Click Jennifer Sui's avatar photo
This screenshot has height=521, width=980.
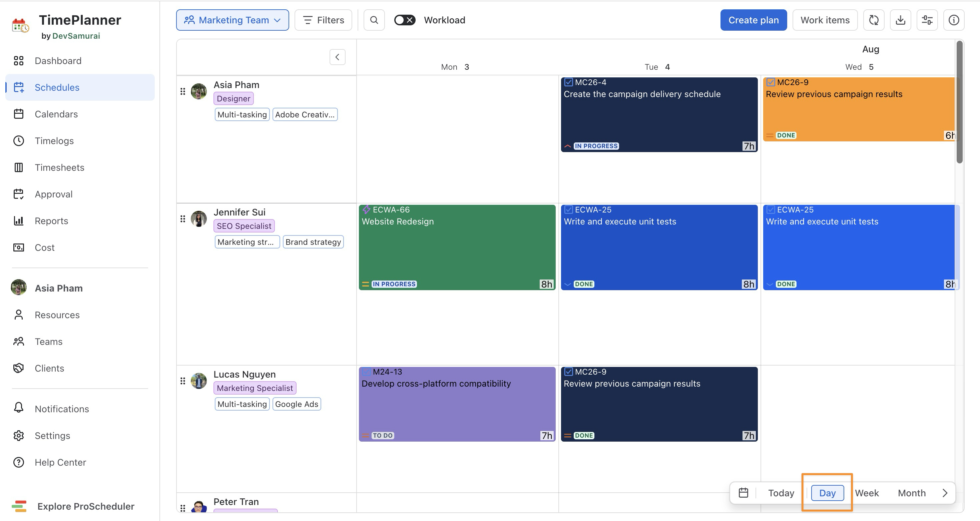[198, 219]
